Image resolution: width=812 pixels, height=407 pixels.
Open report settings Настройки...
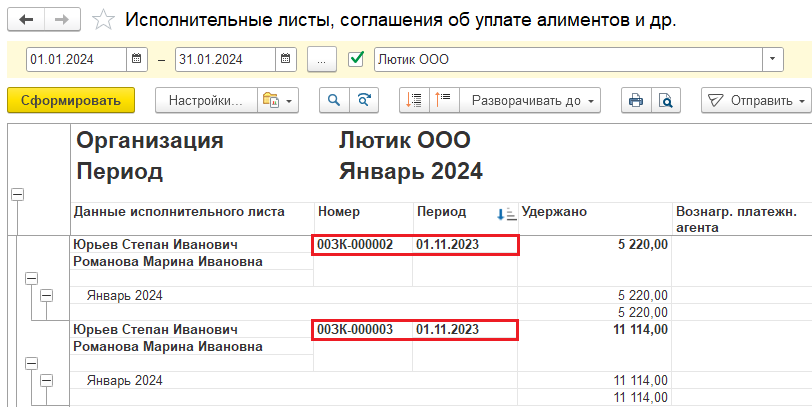206,100
